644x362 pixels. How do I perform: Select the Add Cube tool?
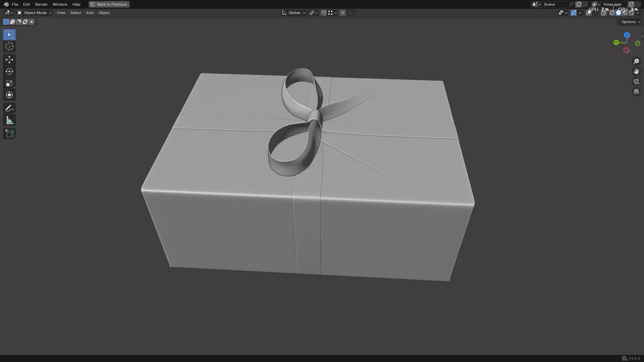(9, 134)
